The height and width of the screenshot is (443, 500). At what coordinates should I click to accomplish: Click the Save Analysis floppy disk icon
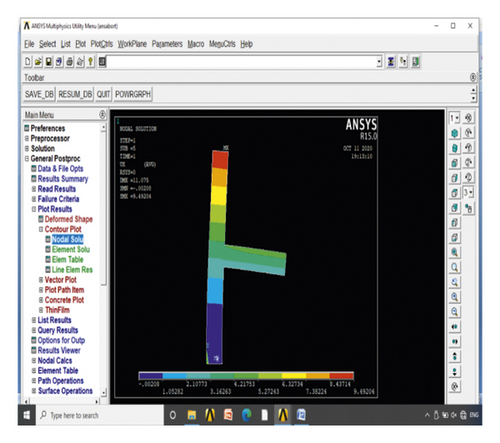point(49,62)
